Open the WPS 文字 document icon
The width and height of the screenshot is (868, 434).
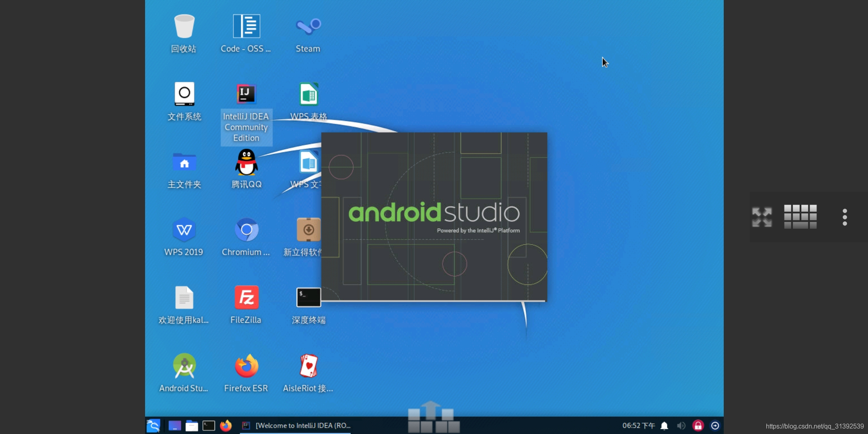coord(308,162)
